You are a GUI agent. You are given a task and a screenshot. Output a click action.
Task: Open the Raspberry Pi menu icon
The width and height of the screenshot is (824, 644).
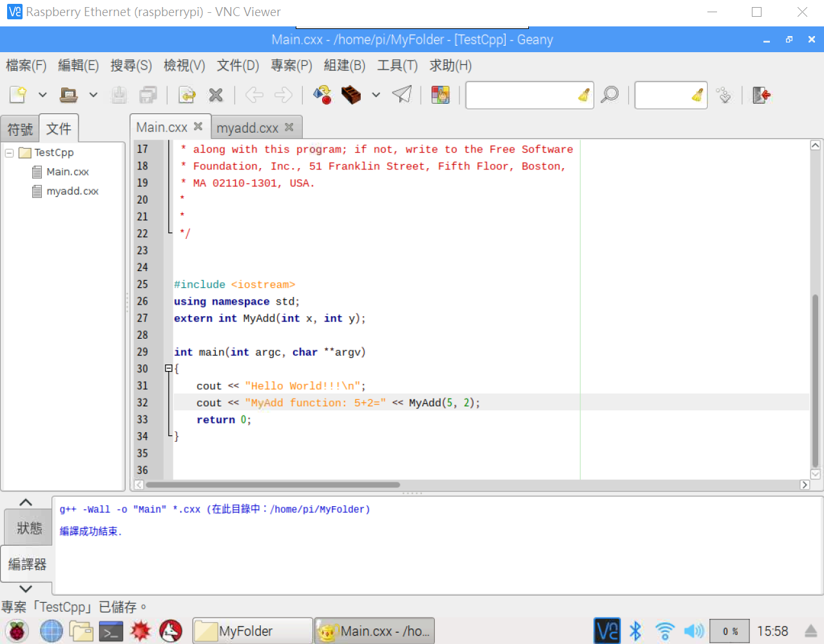(17, 631)
